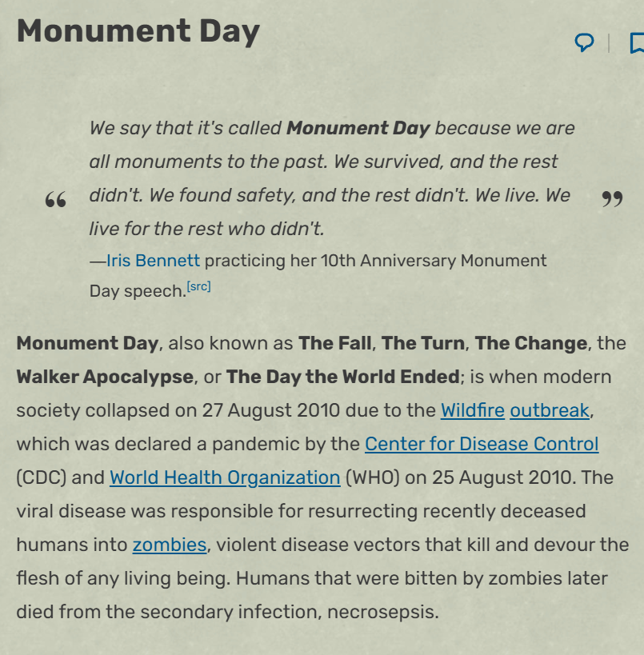This screenshot has height=655, width=644.
Task: Open the Iris Bennett link
Action: pyautogui.click(x=153, y=260)
